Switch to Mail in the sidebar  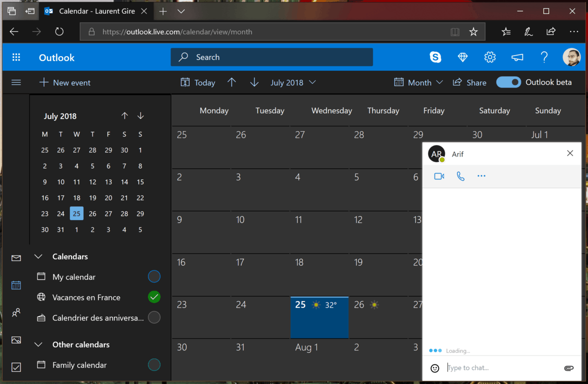coord(16,258)
